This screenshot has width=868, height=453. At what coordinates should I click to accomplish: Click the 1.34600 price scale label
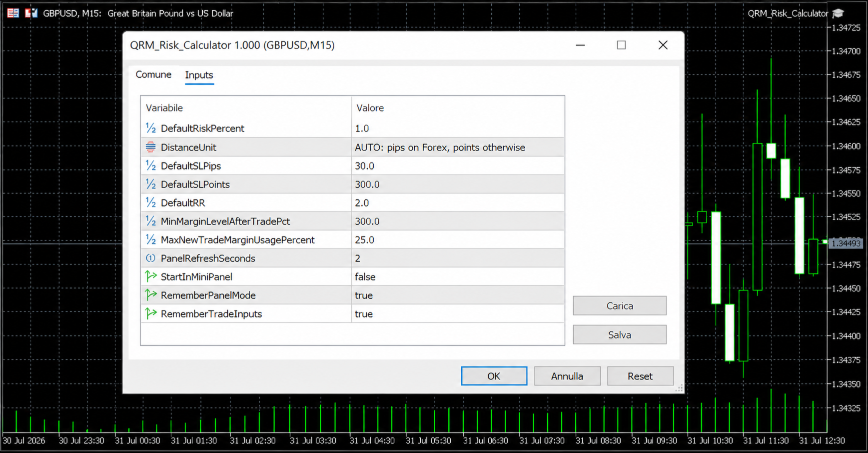846,146
